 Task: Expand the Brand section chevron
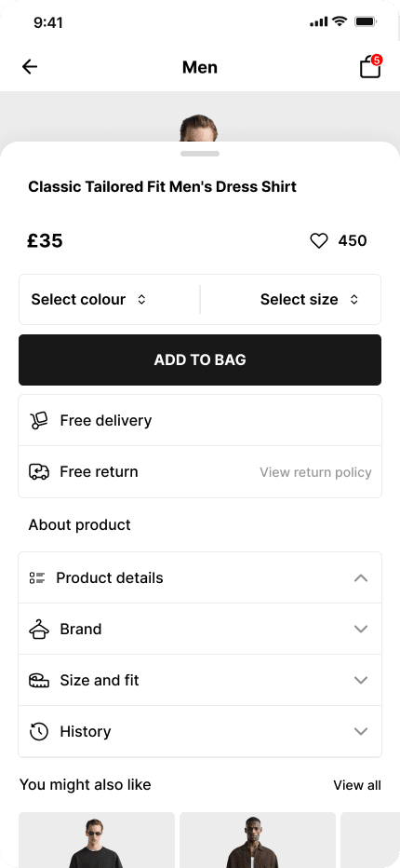pyautogui.click(x=361, y=629)
